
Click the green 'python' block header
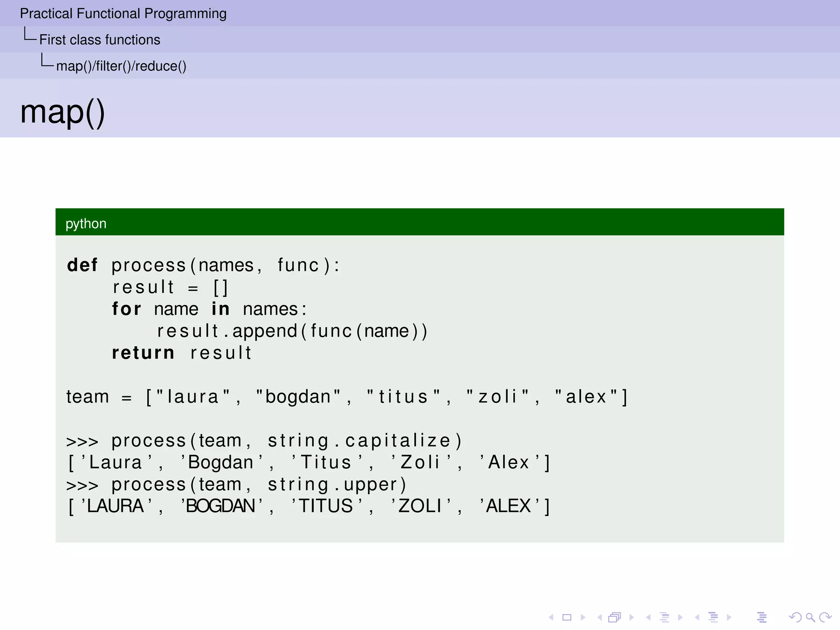coord(420,222)
